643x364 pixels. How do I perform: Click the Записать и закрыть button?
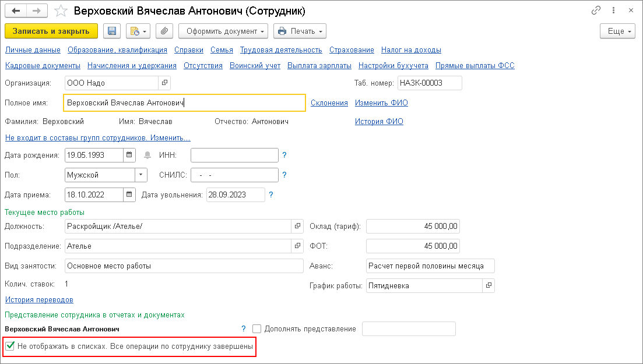51,31
